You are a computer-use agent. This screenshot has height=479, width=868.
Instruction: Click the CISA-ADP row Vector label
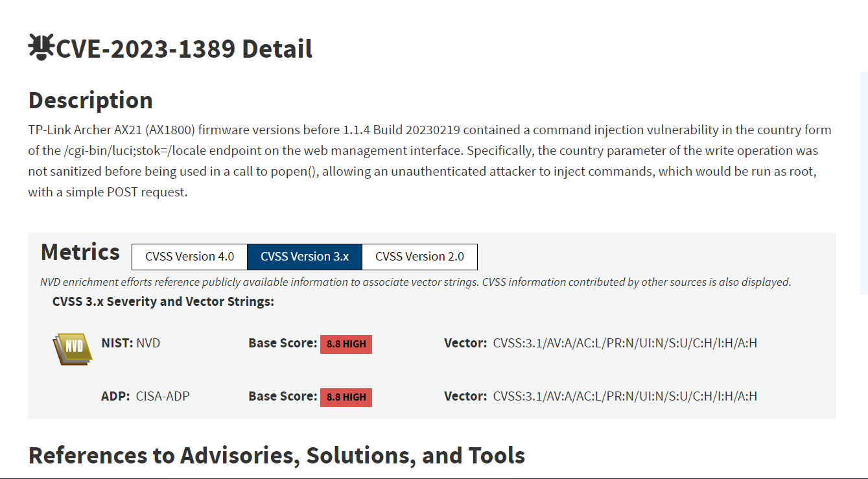point(465,396)
